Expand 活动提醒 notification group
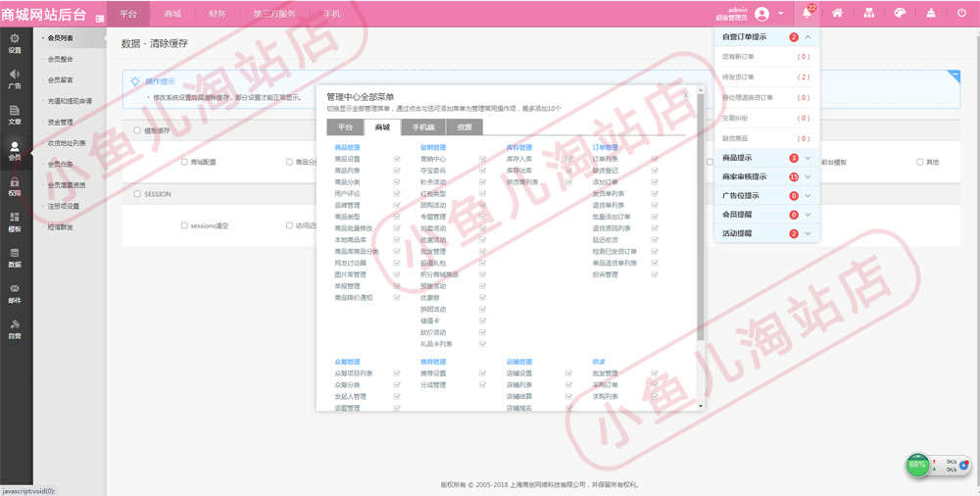The height and width of the screenshot is (496, 980). (808, 233)
